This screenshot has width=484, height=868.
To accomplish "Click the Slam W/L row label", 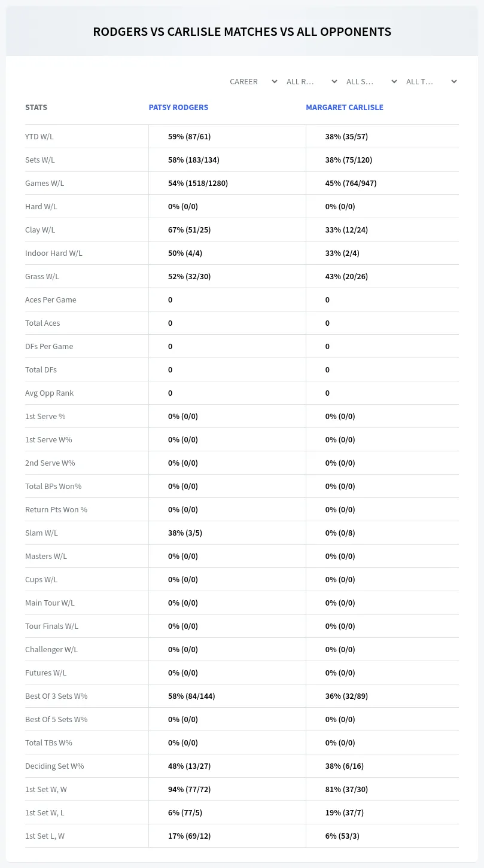I will (41, 533).
